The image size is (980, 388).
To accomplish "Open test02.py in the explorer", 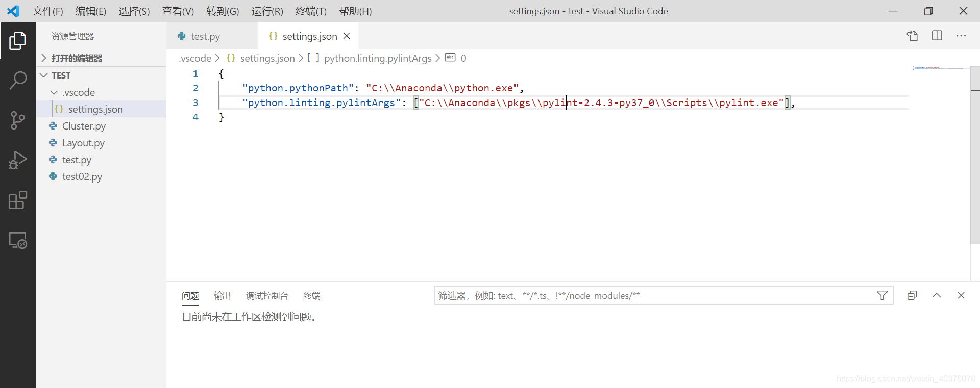I will point(101,176).
